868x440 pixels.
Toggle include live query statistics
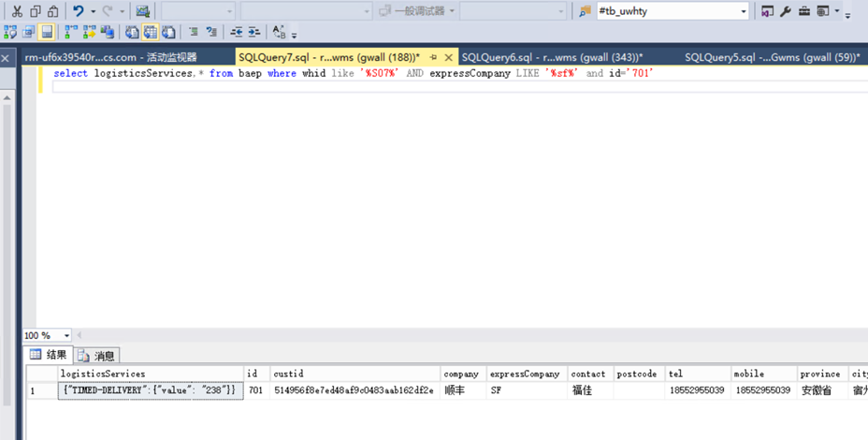(89, 32)
